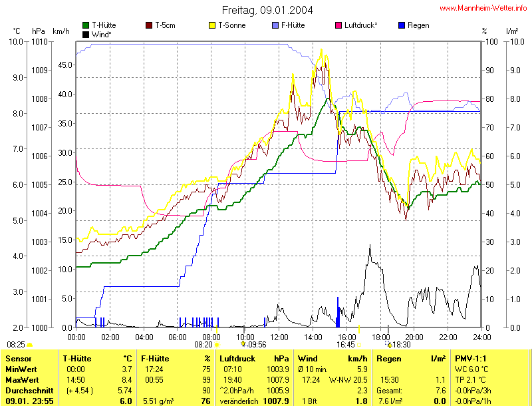Click the yellow T-Sonne legend square
This screenshot has height=406, width=532.
pos(213,25)
